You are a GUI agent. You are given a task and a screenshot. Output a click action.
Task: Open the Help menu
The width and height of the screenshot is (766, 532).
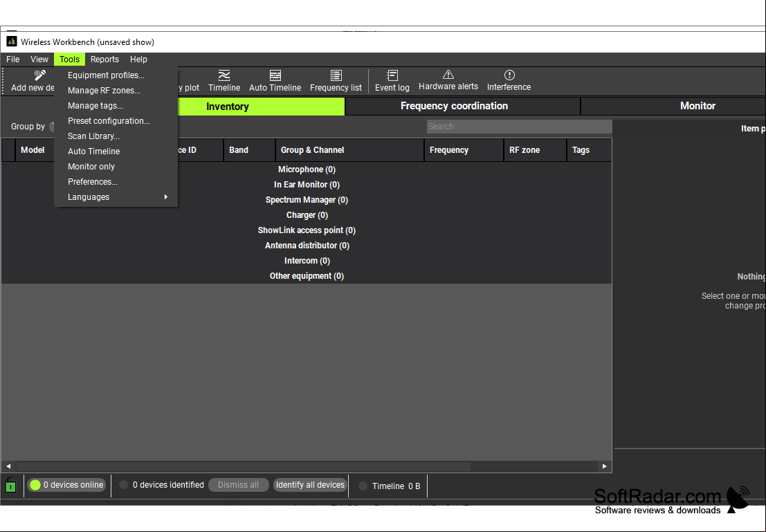(x=139, y=59)
